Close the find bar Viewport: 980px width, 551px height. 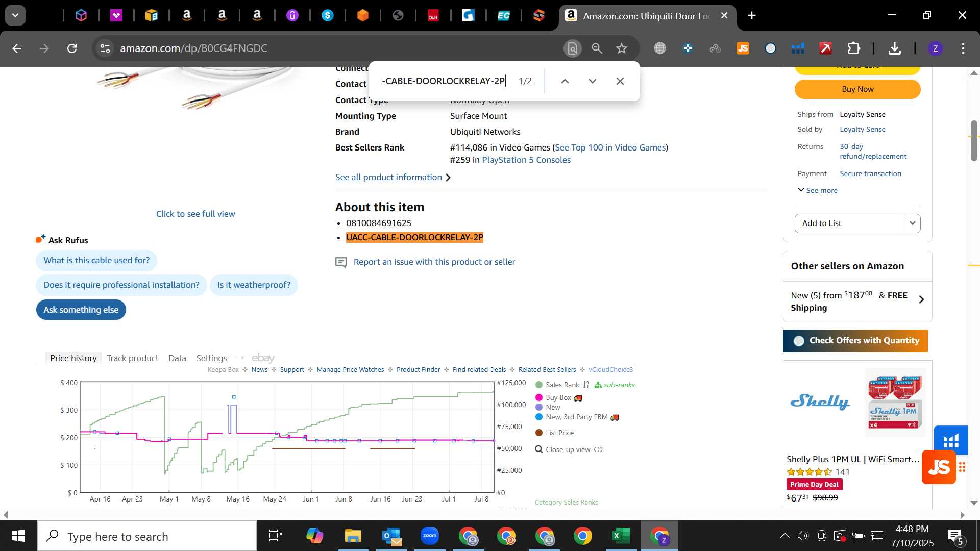click(x=620, y=81)
